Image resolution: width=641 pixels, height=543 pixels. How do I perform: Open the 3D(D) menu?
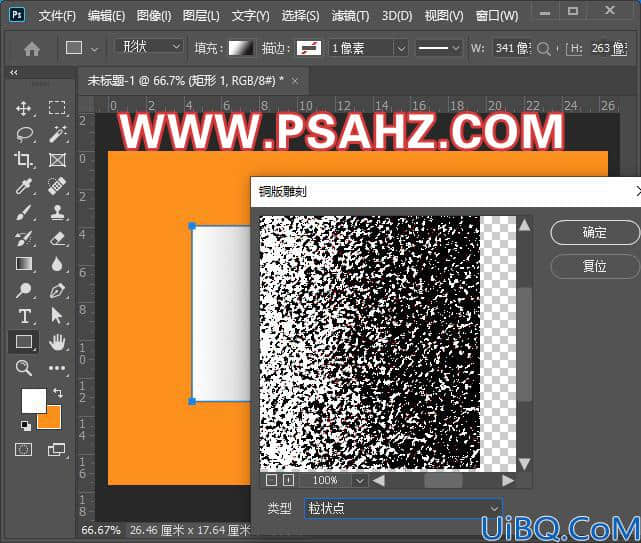click(397, 16)
